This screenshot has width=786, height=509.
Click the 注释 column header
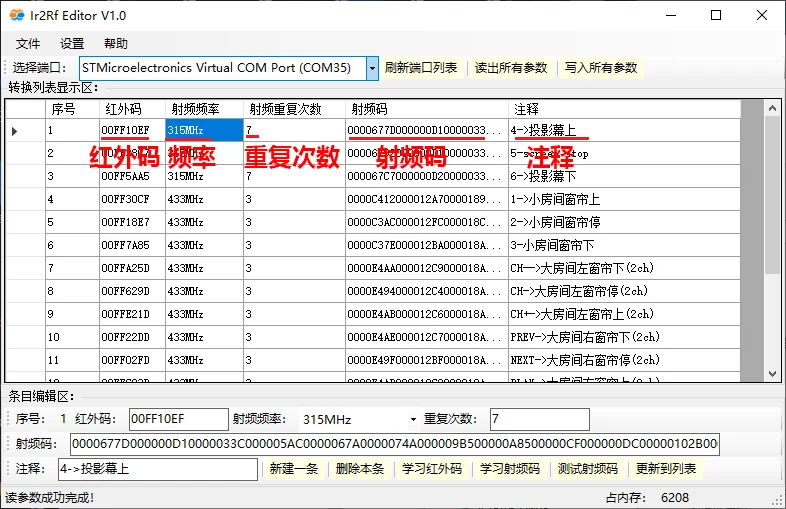[624, 109]
